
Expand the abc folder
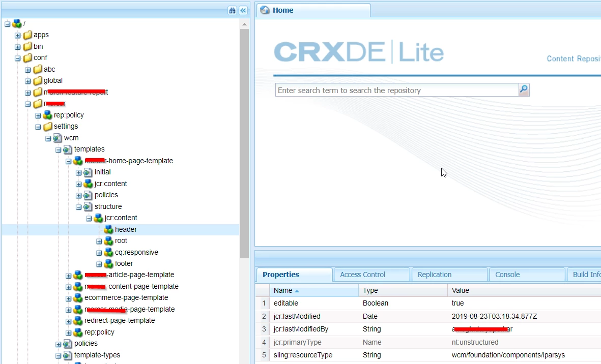pos(28,70)
